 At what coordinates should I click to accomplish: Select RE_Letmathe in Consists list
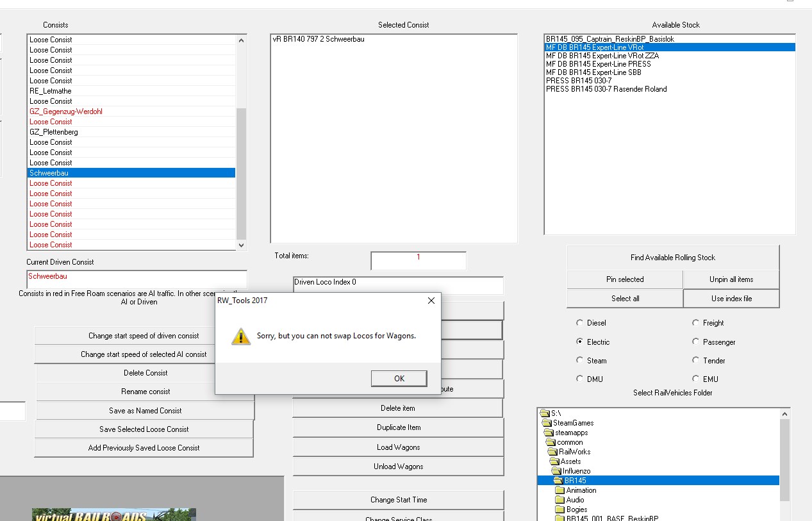[x=51, y=91]
